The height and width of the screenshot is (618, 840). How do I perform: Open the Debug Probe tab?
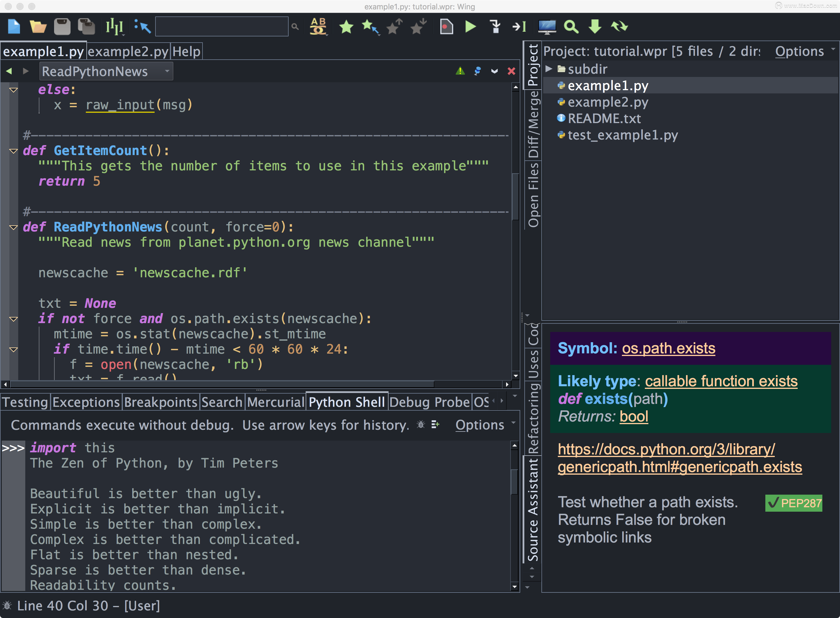click(429, 402)
